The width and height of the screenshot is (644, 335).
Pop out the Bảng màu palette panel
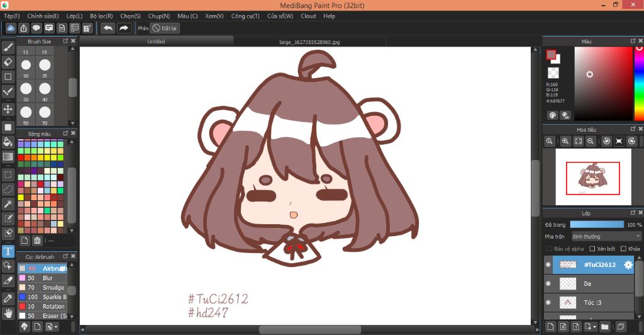click(65, 133)
